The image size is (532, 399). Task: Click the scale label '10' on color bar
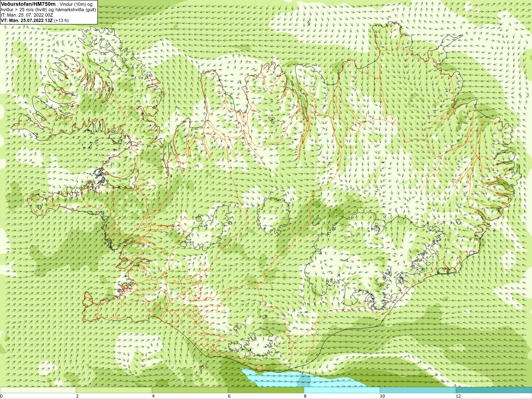[382, 396]
